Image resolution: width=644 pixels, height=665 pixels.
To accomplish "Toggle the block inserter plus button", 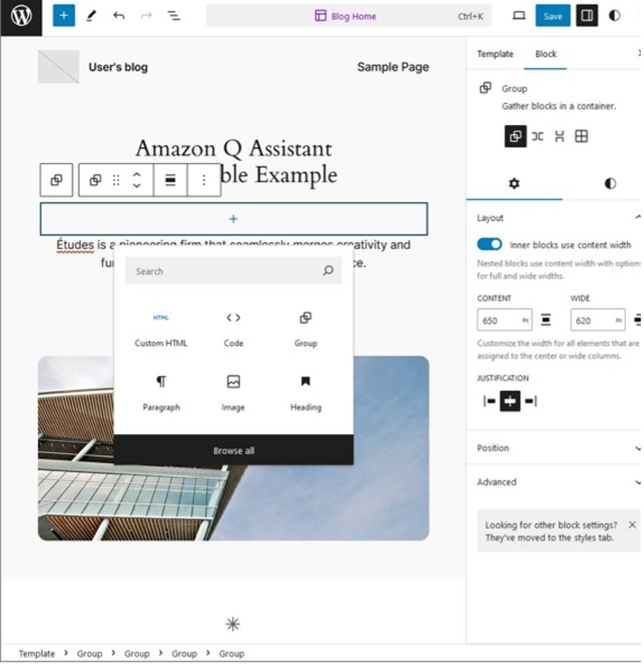I will pyautogui.click(x=64, y=16).
